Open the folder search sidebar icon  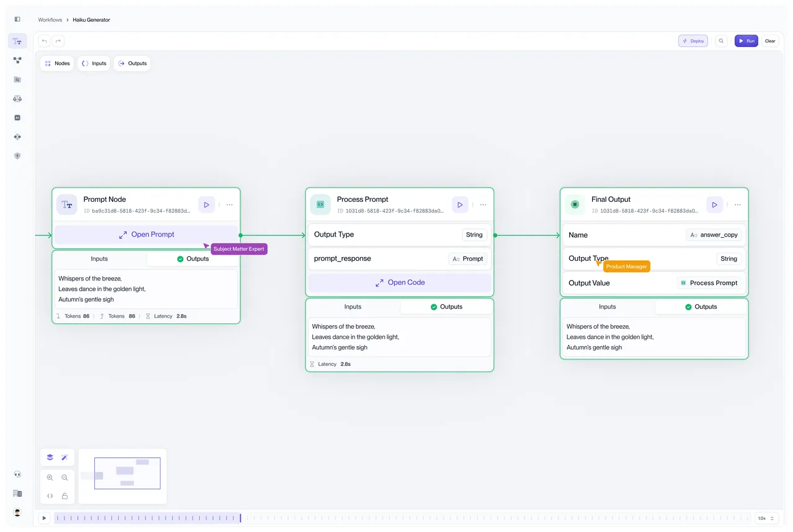click(x=17, y=80)
